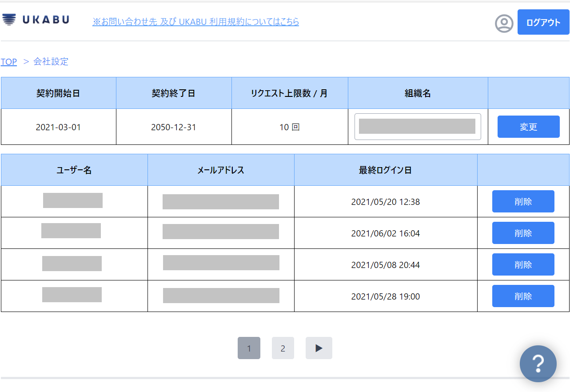Click the ユーザー名 column header

tap(74, 170)
